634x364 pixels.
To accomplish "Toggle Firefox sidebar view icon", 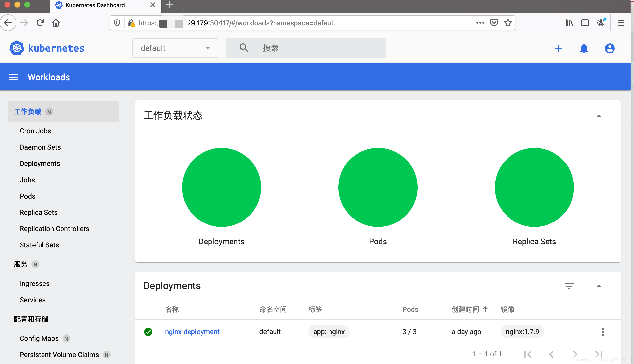I will (x=585, y=23).
